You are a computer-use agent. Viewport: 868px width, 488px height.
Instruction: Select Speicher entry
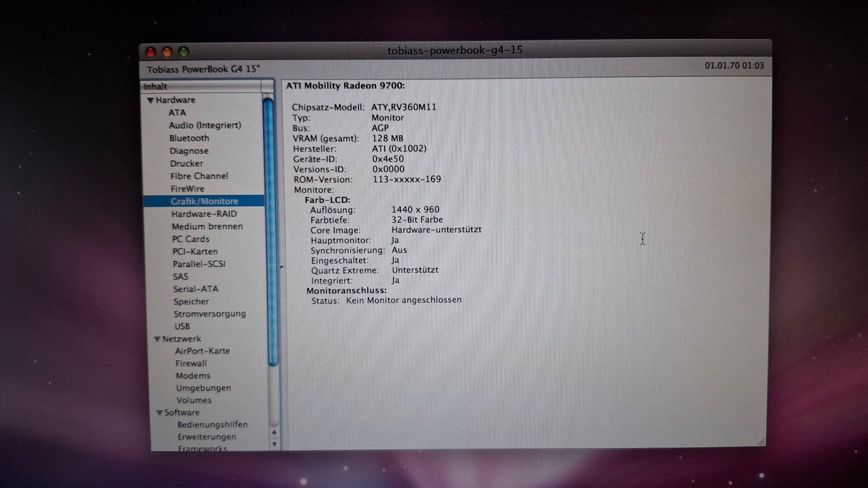point(191,301)
